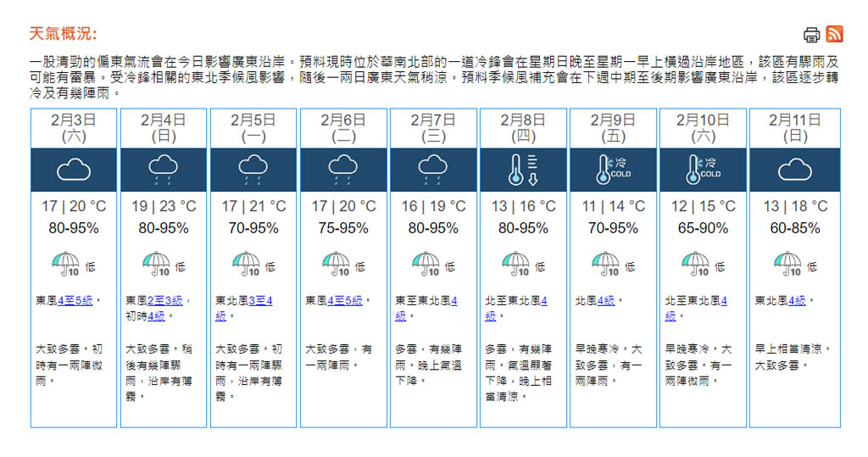Click the 2月8日 (四) date header
This screenshot has height=457, width=868.
pos(523,128)
